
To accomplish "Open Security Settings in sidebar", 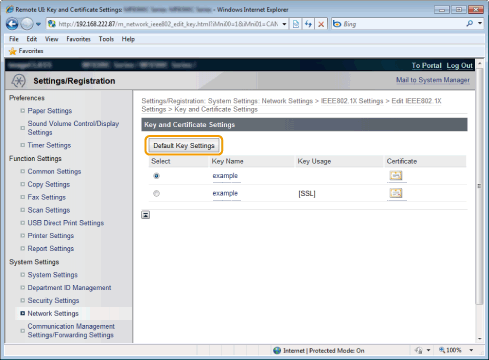I will pos(53,301).
